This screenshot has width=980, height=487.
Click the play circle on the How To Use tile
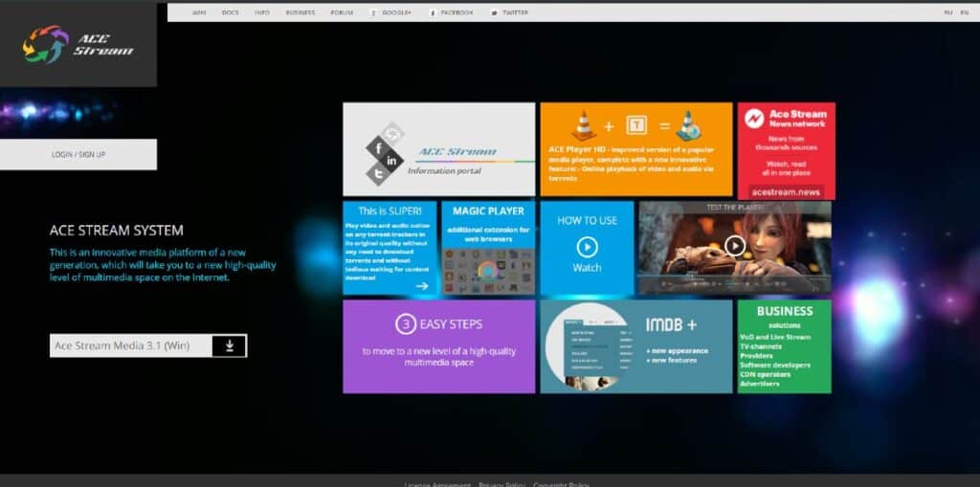[x=587, y=247]
